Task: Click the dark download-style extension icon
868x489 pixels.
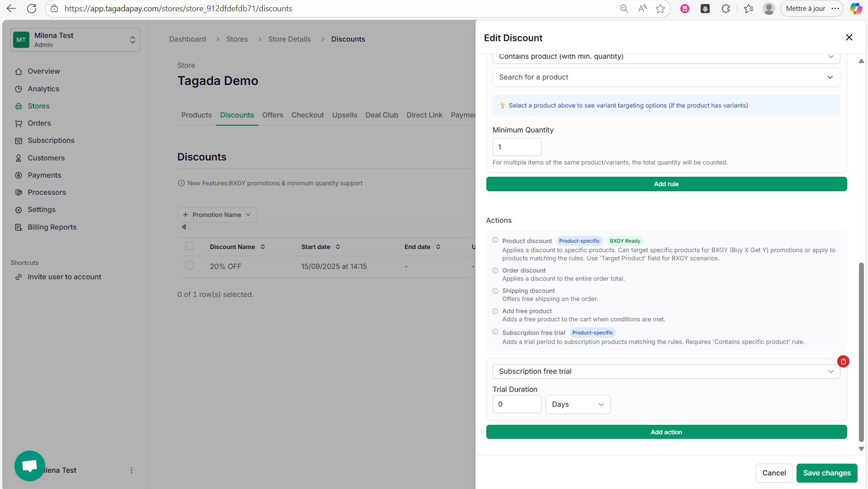Action: click(x=705, y=9)
